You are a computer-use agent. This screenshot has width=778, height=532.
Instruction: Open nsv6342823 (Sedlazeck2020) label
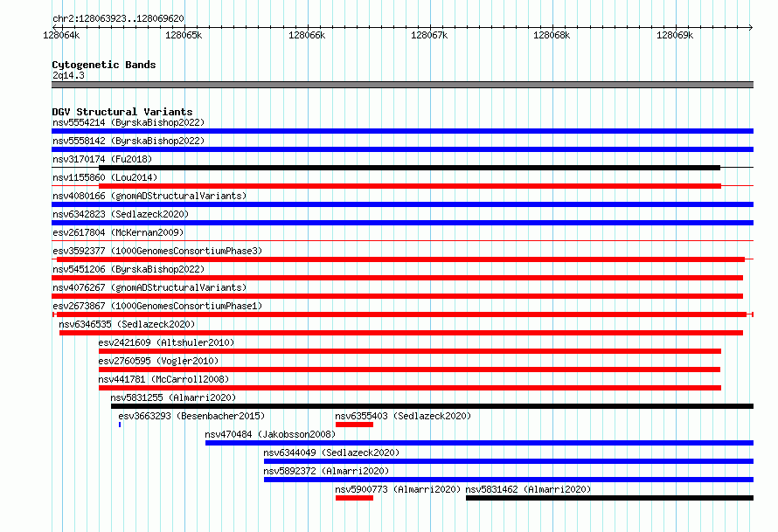[x=121, y=214]
